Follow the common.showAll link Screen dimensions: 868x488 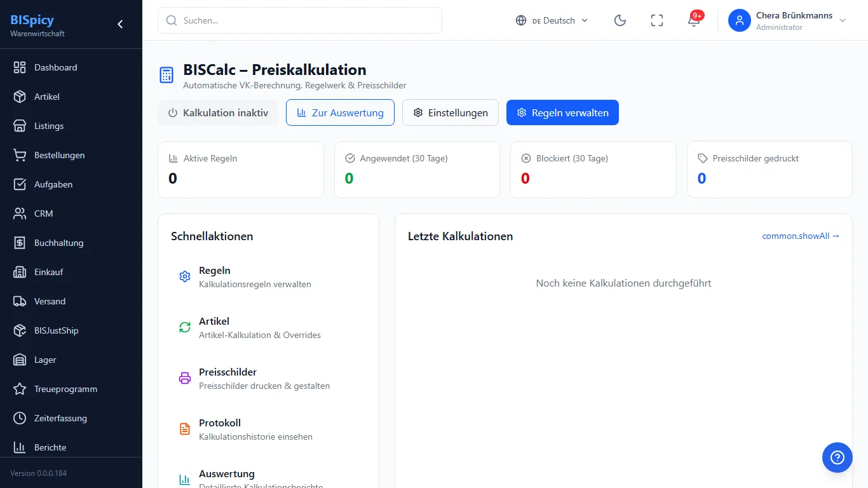[x=801, y=236]
